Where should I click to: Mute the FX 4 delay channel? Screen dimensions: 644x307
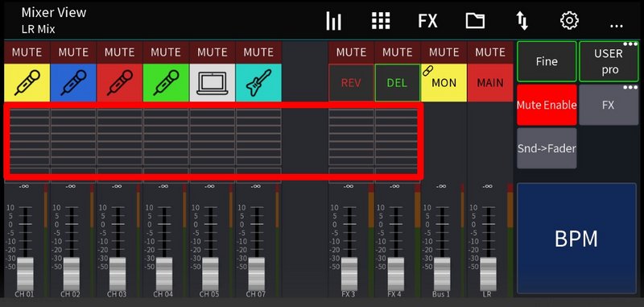pos(398,52)
